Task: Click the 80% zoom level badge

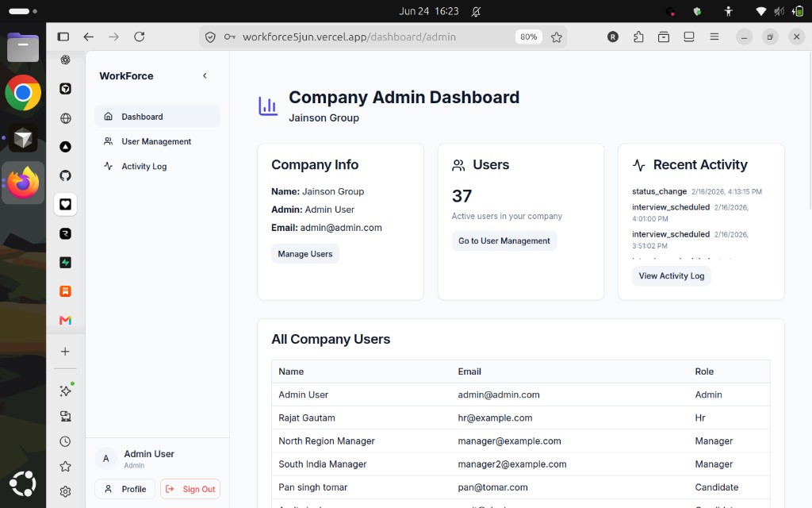Action: pyautogui.click(x=528, y=37)
